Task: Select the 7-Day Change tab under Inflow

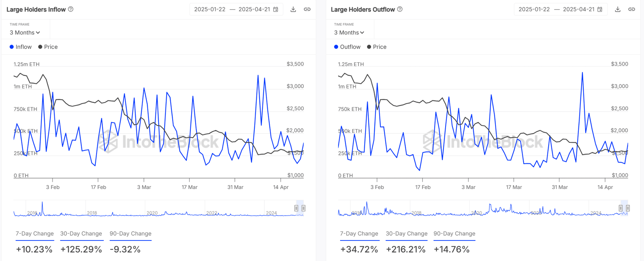Action: (x=35, y=234)
